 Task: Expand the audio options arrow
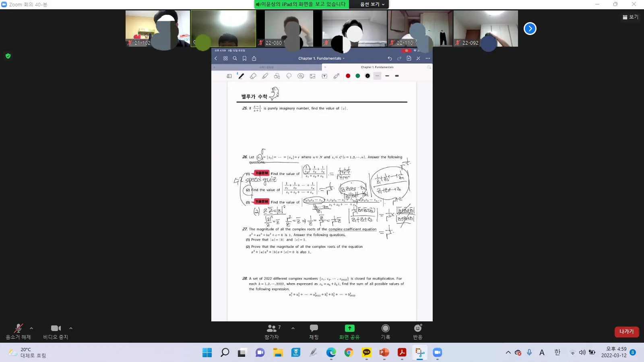[31, 328]
